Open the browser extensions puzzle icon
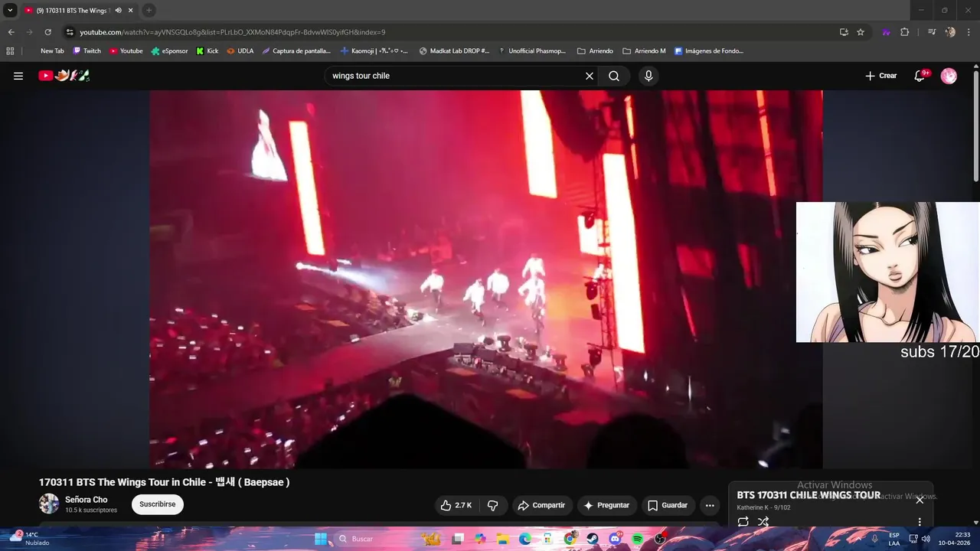980x551 pixels. [x=905, y=32]
